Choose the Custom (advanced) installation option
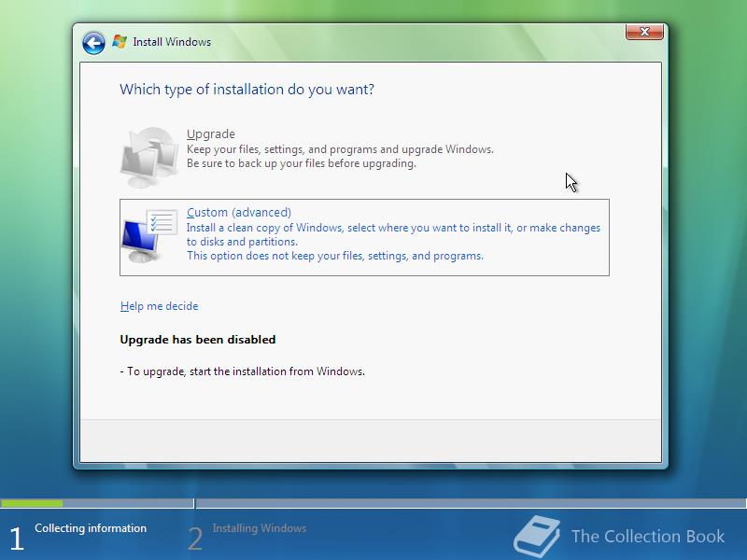This screenshot has width=747, height=560. [364, 237]
